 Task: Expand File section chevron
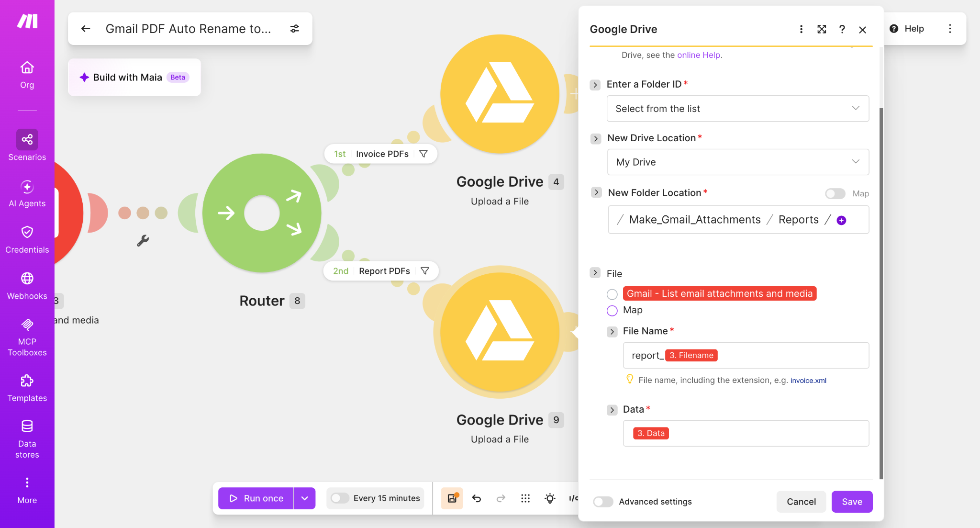tap(595, 273)
